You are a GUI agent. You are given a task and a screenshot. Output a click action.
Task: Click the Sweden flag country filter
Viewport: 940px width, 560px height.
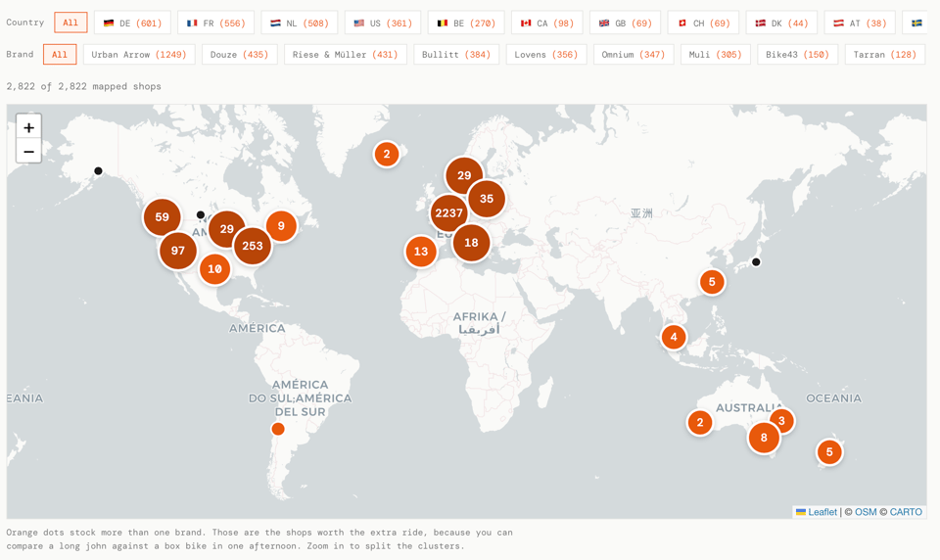[916, 23]
